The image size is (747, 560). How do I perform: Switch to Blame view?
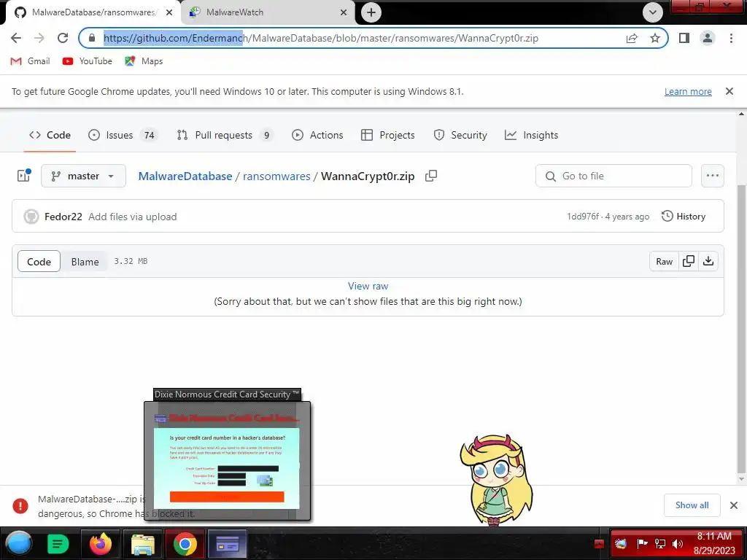point(85,262)
